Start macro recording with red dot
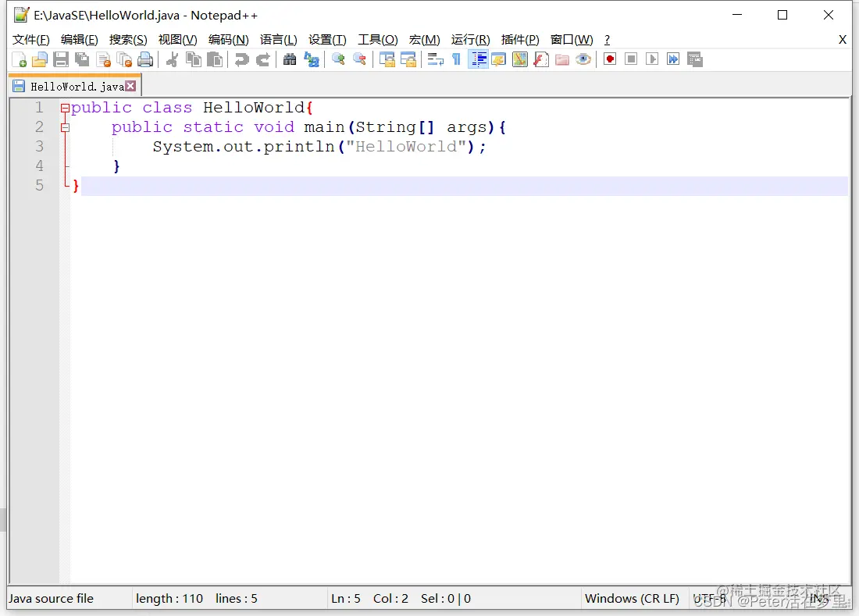 tap(610, 59)
